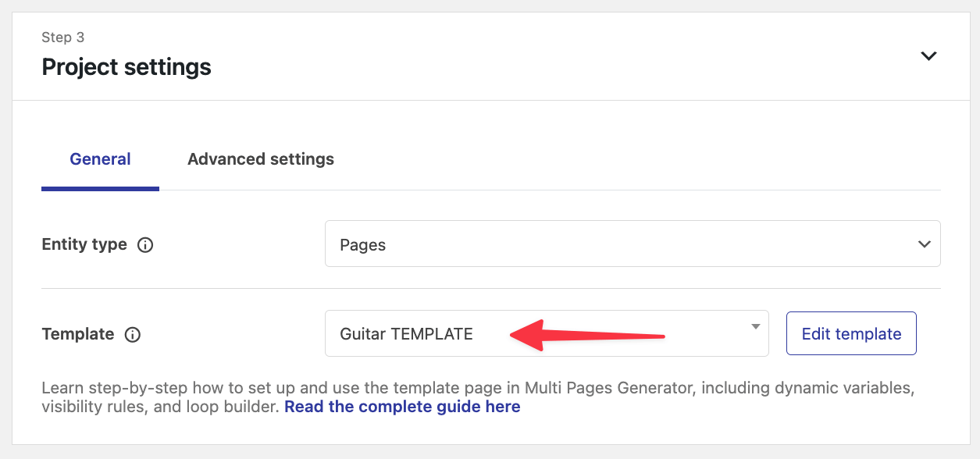Viewport: 980px width, 459px height.
Task: Click the word "TEMPLATE" in the Template field
Action: (432, 334)
